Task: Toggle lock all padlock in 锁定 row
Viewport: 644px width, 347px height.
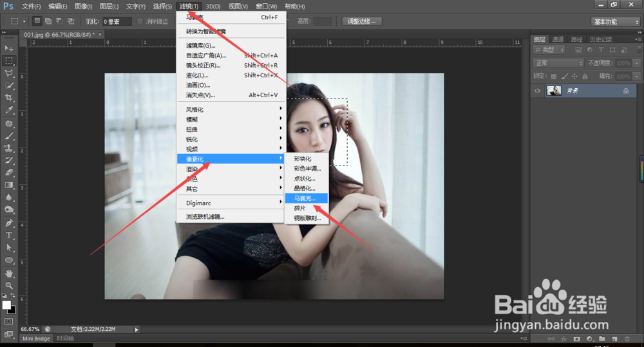Action: tap(585, 77)
